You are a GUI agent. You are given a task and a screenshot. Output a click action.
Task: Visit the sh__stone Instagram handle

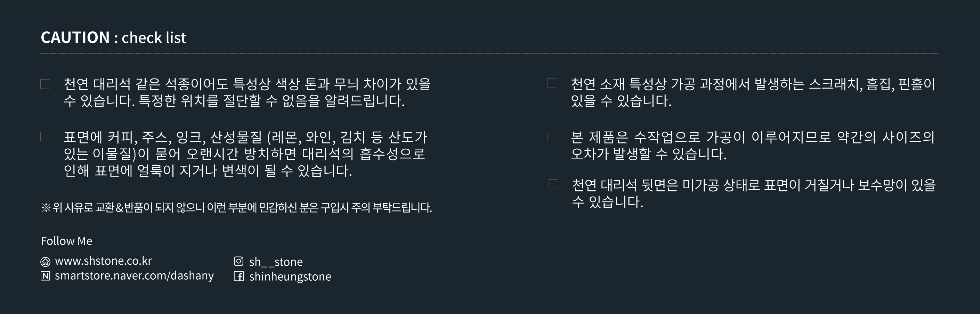click(x=276, y=262)
